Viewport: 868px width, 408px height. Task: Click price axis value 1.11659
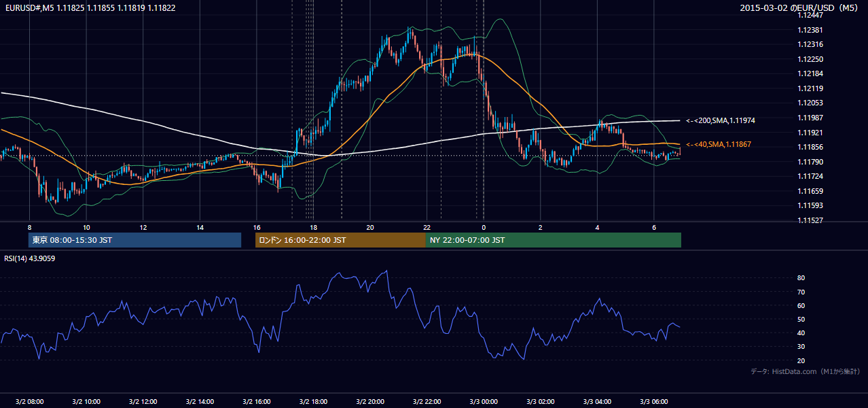pyautogui.click(x=810, y=191)
